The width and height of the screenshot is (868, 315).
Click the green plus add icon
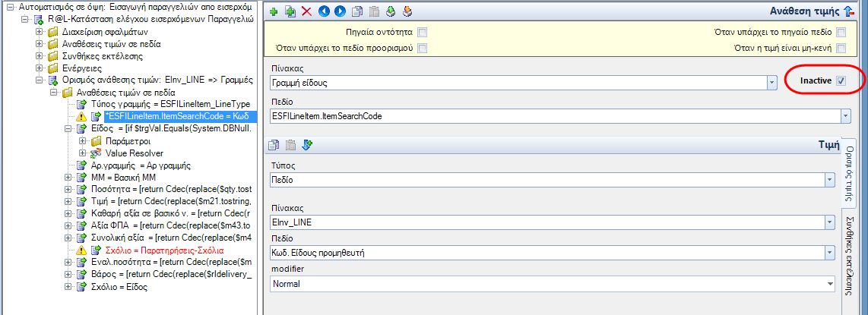[274, 11]
